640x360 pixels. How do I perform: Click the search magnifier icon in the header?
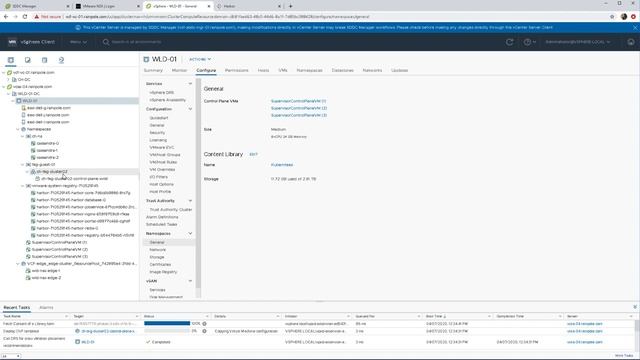(x=106, y=42)
